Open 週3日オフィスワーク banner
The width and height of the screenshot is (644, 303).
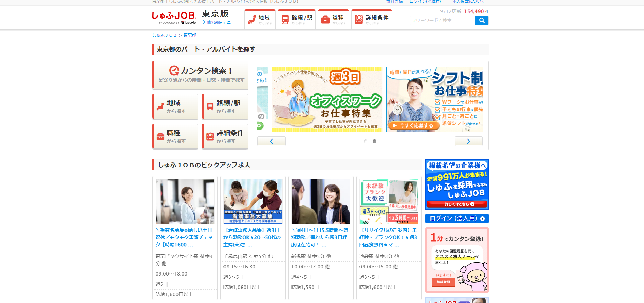click(327, 99)
